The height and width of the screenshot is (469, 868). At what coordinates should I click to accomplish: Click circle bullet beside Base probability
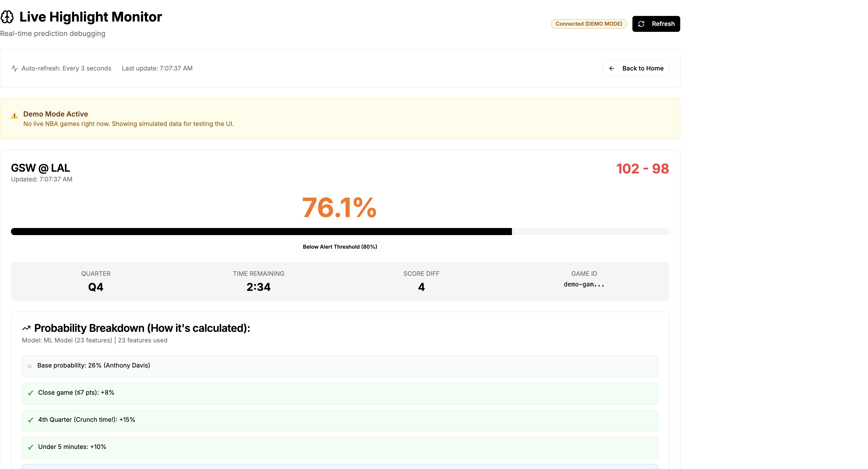(x=30, y=366)
